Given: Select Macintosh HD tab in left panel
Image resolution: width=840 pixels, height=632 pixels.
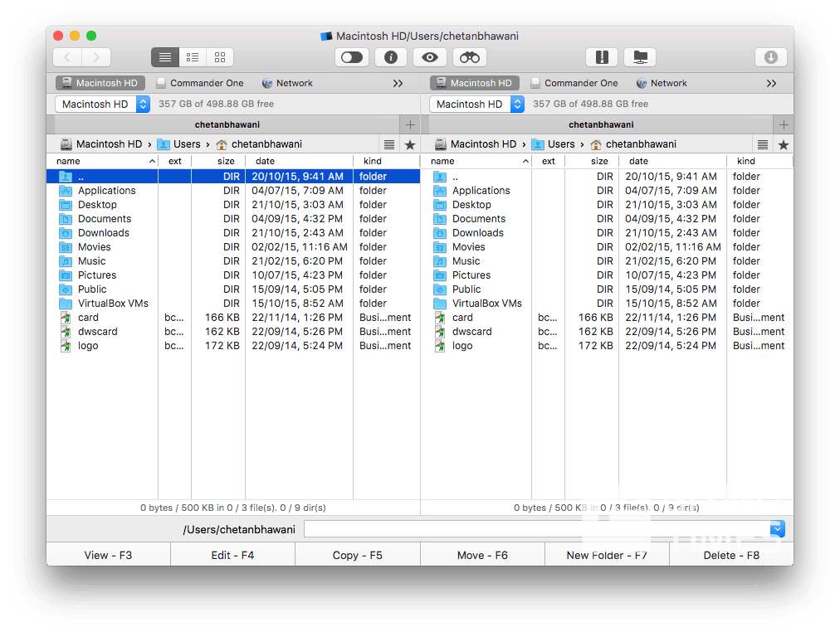Looking at the screenshot, I should (100, 83).
